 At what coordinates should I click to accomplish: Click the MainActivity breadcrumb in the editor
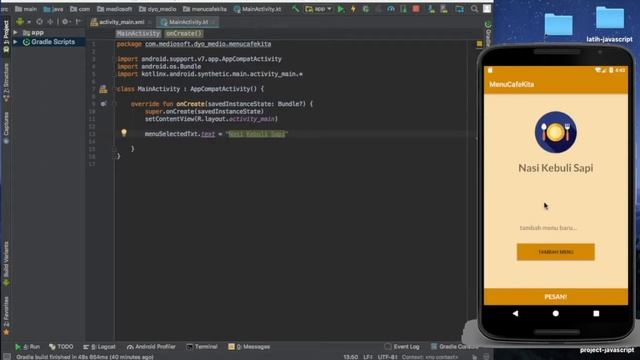(x=138, y=33)
